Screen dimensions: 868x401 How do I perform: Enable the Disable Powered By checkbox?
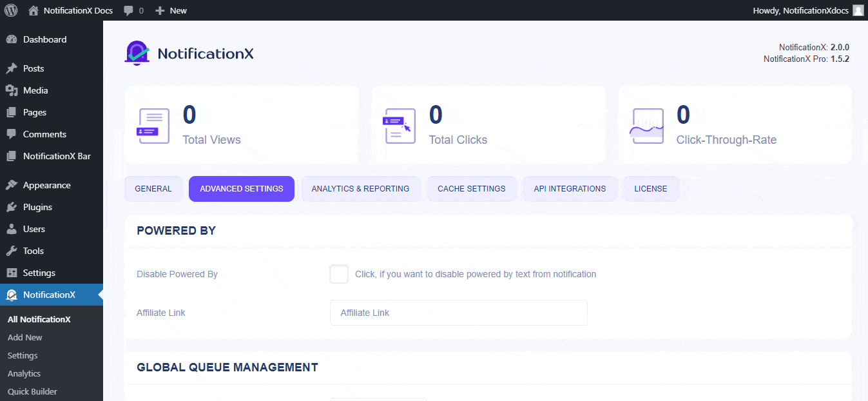pos(338,274)
